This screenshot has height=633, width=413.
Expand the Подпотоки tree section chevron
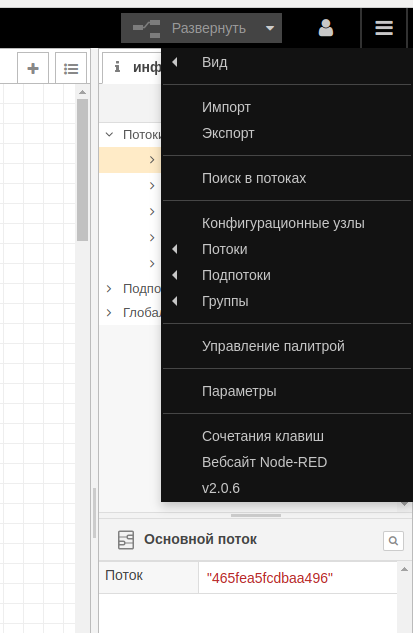click(x=109, y=289)
